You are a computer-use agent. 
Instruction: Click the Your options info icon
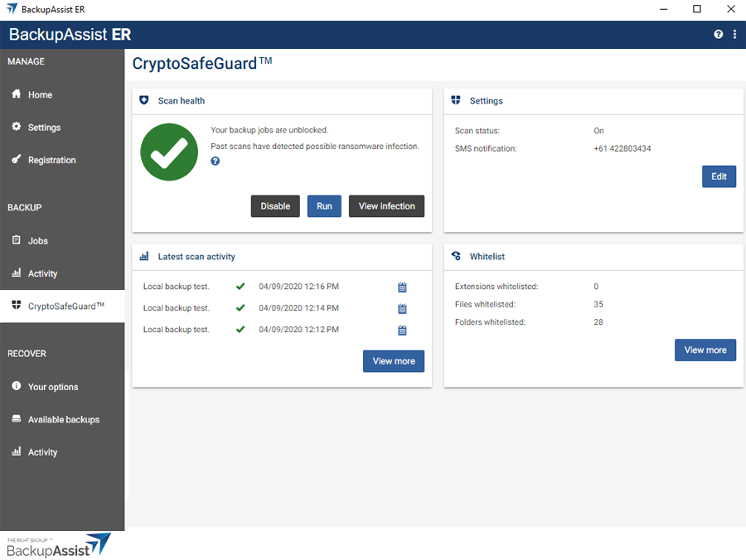click(x=17, y=385)
